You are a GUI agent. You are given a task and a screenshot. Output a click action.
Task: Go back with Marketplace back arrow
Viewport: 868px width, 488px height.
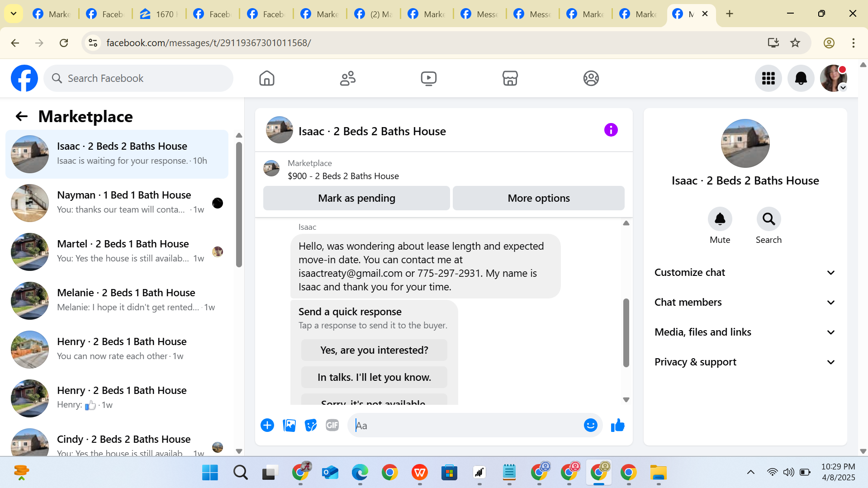(x=21, y=117)
